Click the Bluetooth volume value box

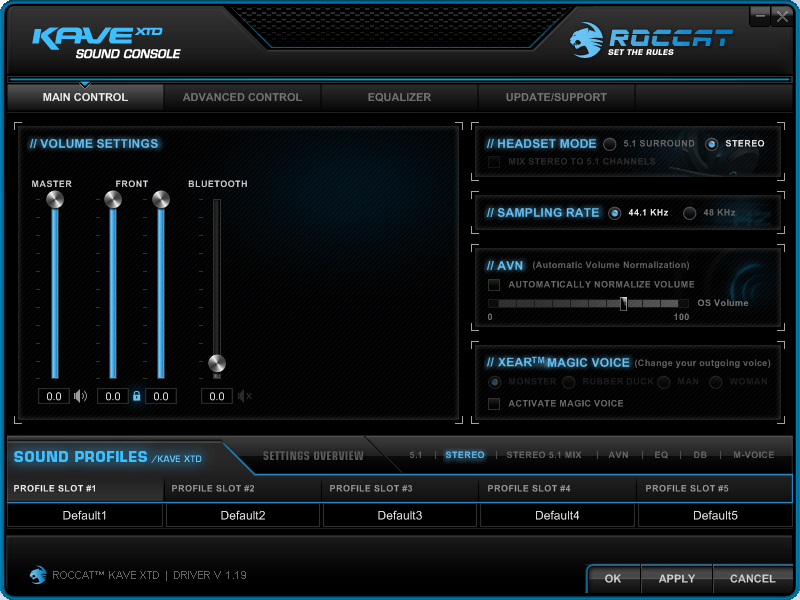[217, 396]
